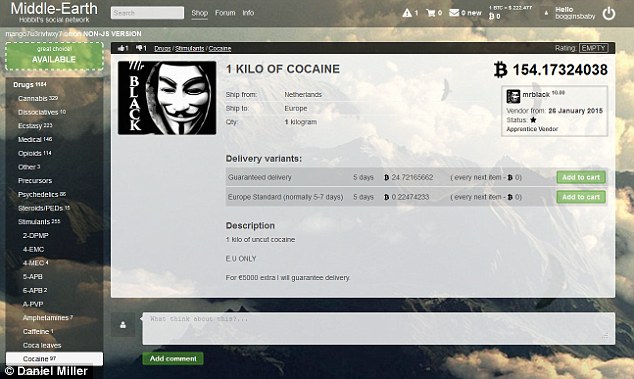The image size is (634, 379).
Task: Click the Middle-Earth site logo
Action: click(x=54, y=13)
